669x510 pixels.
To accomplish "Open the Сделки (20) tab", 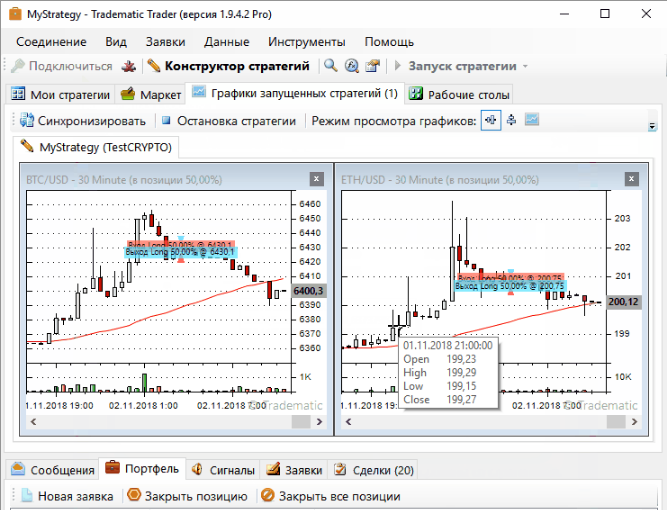I will pos(372,470).
